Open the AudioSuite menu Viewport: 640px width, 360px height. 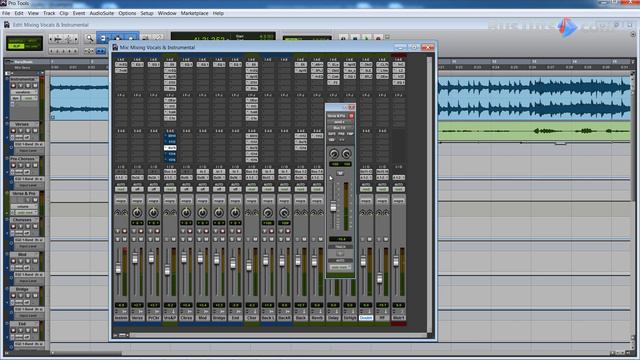pyautogui.click(x=102, y=13)
